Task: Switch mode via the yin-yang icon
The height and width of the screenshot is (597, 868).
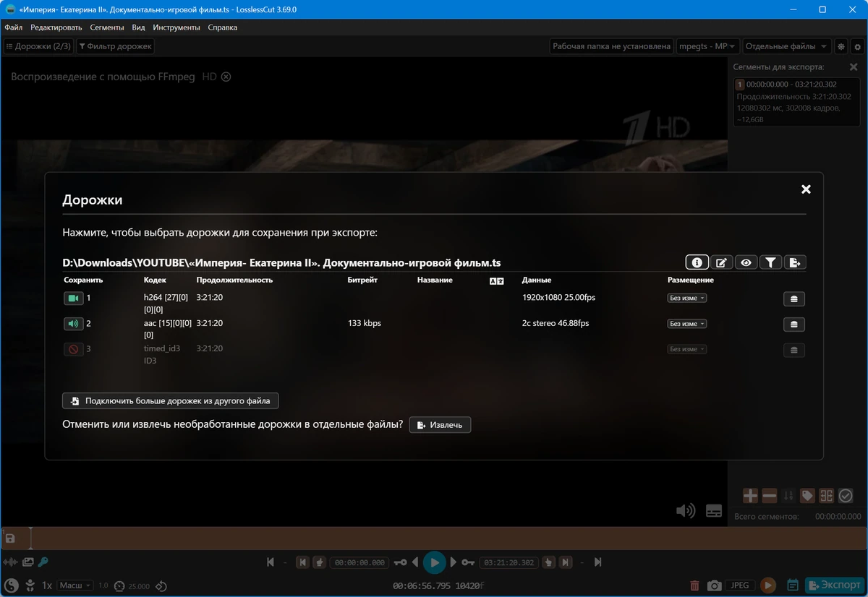Action: point(11,585)
